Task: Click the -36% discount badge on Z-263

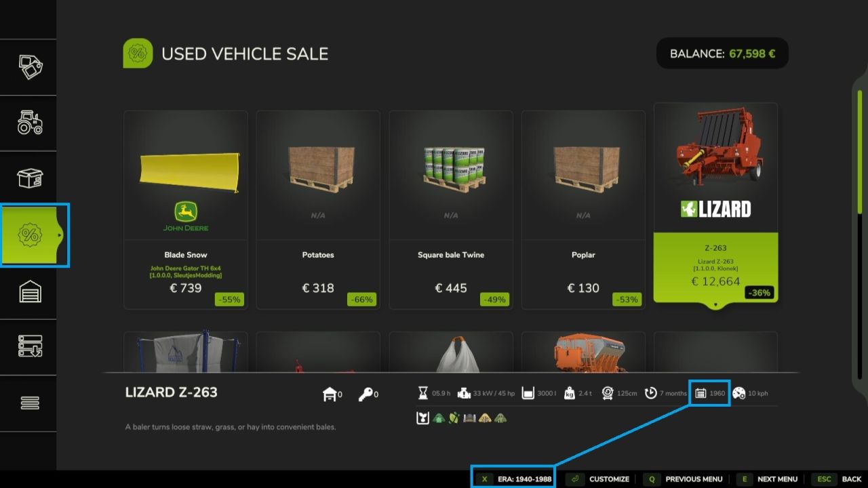Action: (759, 293)
